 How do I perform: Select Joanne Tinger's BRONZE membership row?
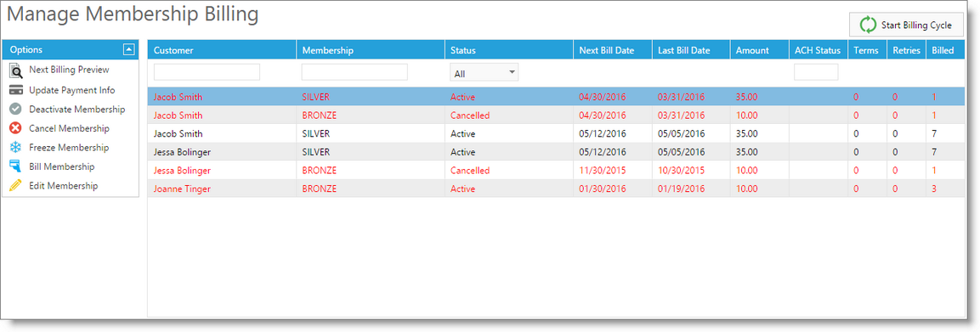point(556,189)
